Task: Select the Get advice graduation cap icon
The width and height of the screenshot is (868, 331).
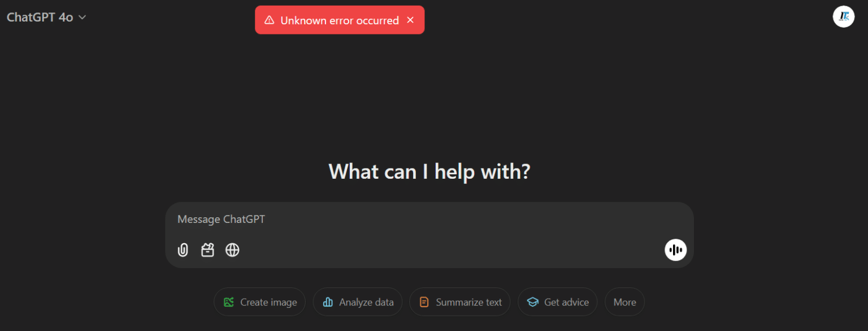Action: tap(532, 302)
